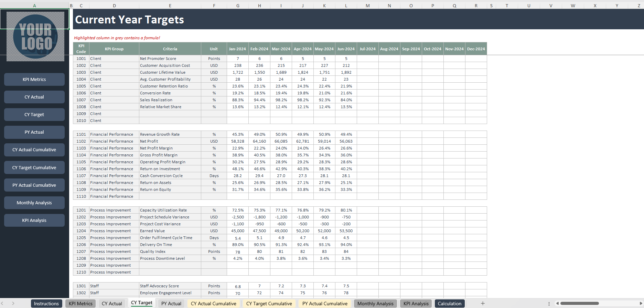
Task: Select Earned Value Jun-2024 value 53,500
Action: click(346, 231)
